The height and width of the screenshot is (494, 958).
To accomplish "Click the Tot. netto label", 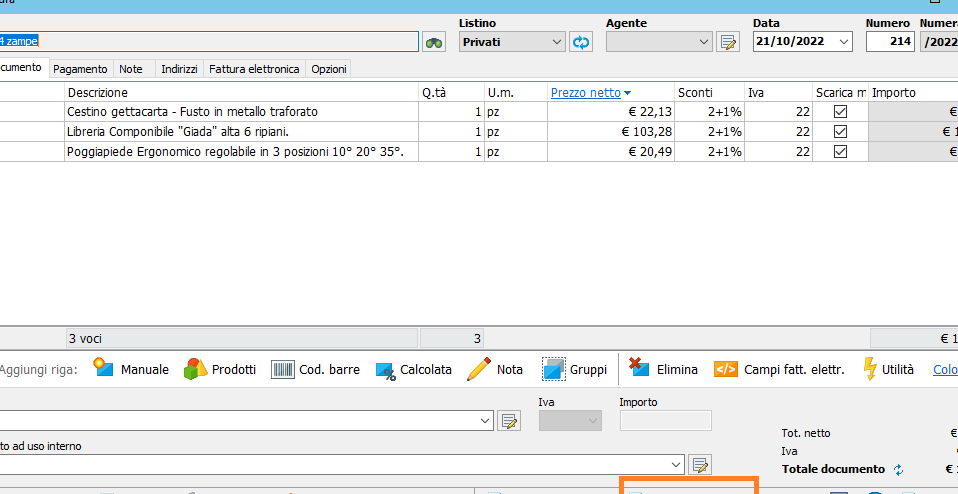I will click(806, 433).
